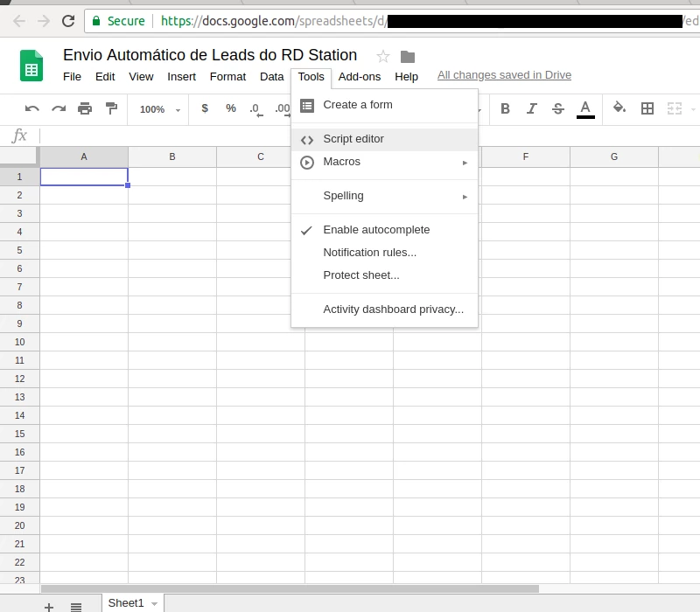Click the Undo icon
The width and height of the screenshot is (700, 612).
click(x=32, y=108)
